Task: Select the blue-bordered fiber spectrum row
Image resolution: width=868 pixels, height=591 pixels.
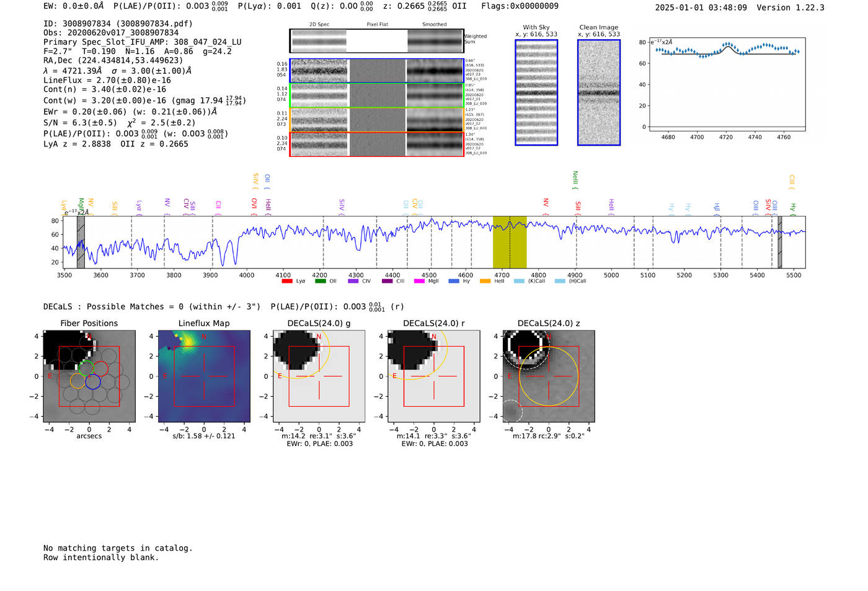Action: [376, 71]
